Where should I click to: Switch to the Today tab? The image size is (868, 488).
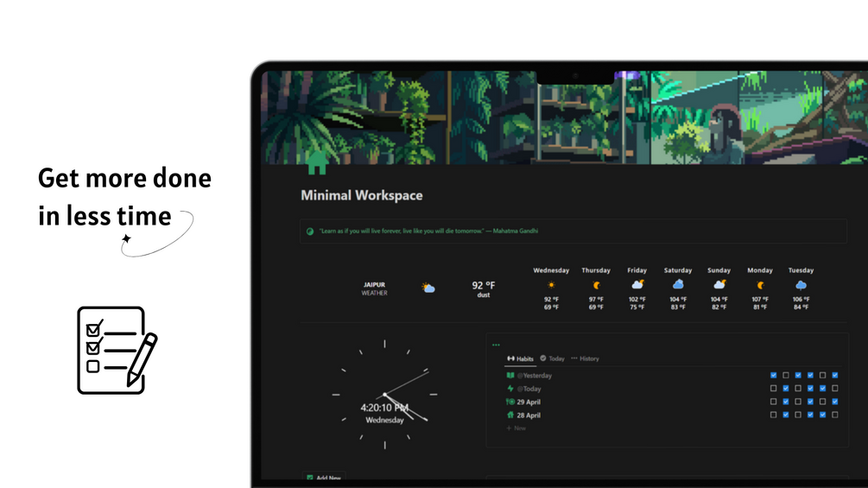(553, 358)
